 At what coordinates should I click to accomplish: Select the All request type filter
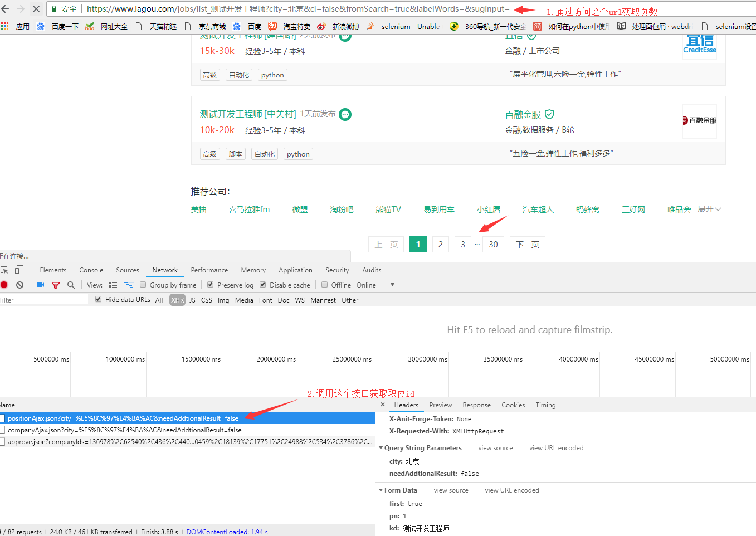tap(159, 300)
